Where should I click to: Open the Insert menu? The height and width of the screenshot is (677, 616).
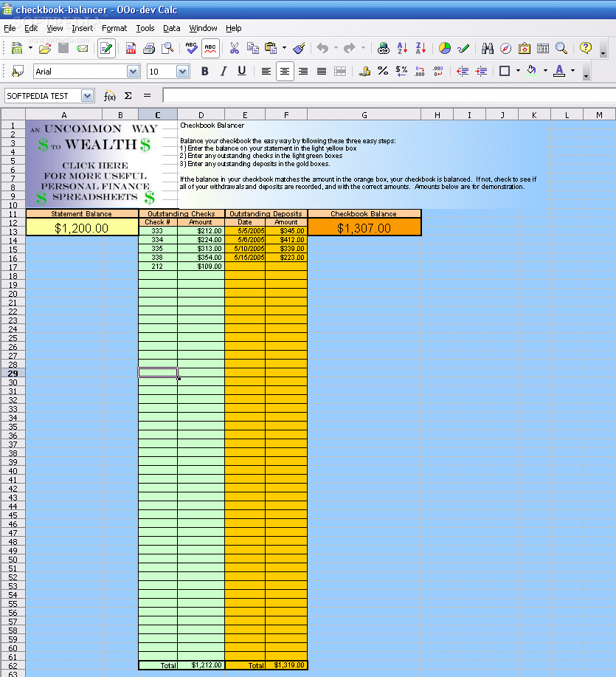pyautogui.click(x=83, y=29)
